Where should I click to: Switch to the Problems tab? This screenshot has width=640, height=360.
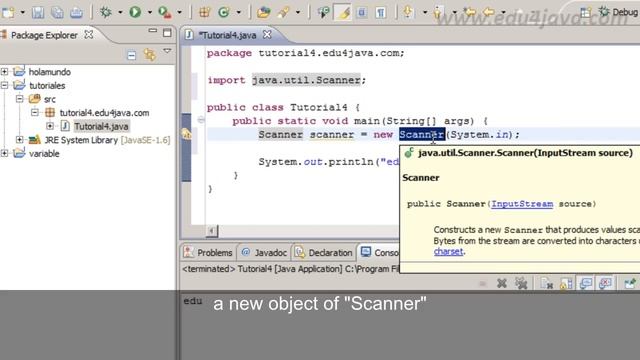(x=208, y=253)
